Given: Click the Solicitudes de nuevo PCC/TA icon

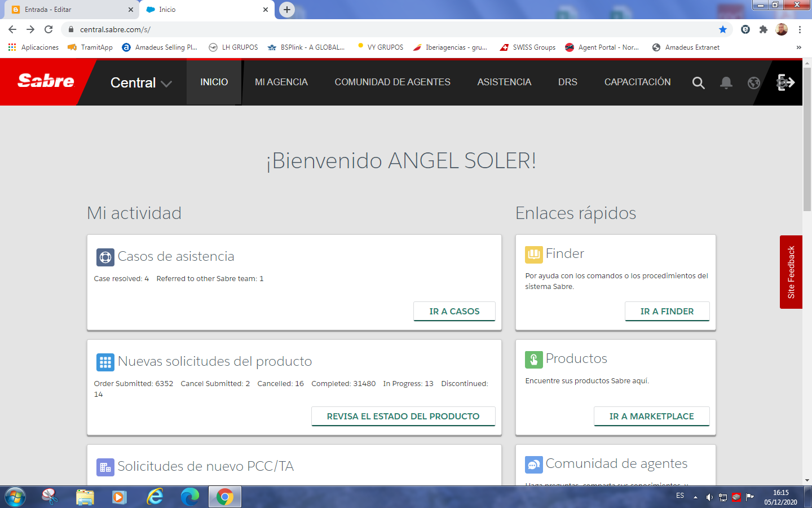Looking at the screenshot, I should point(105,467).
